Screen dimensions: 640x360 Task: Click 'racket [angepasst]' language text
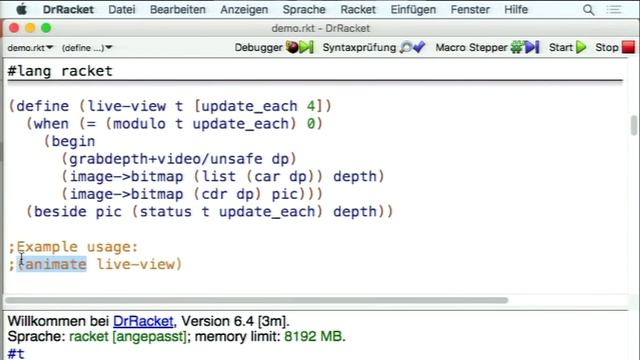coord(127,337)
